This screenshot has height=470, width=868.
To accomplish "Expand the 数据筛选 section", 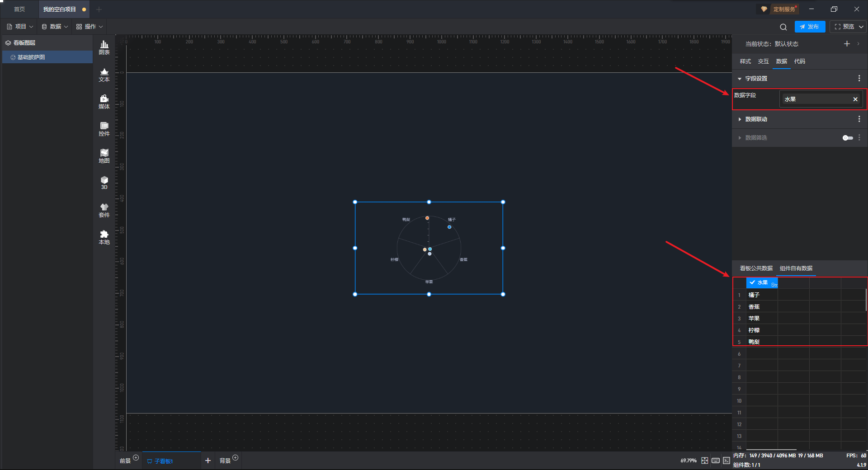I will (x=740, y=138).
